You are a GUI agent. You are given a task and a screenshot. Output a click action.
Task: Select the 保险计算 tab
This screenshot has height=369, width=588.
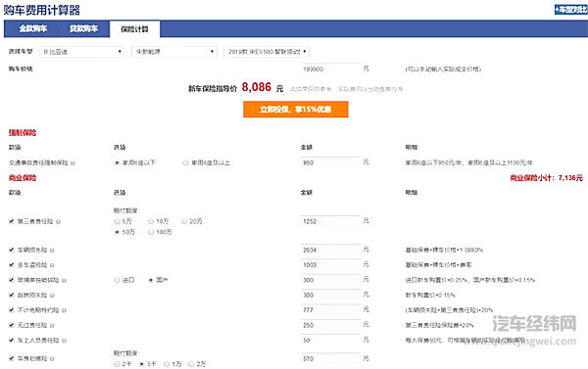tap(134, 28)
